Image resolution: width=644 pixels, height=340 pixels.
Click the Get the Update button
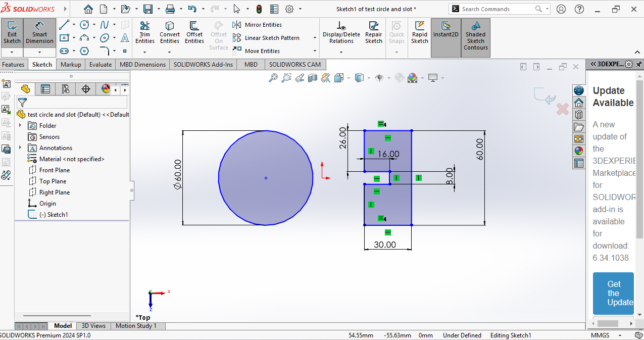click(613, 293)
